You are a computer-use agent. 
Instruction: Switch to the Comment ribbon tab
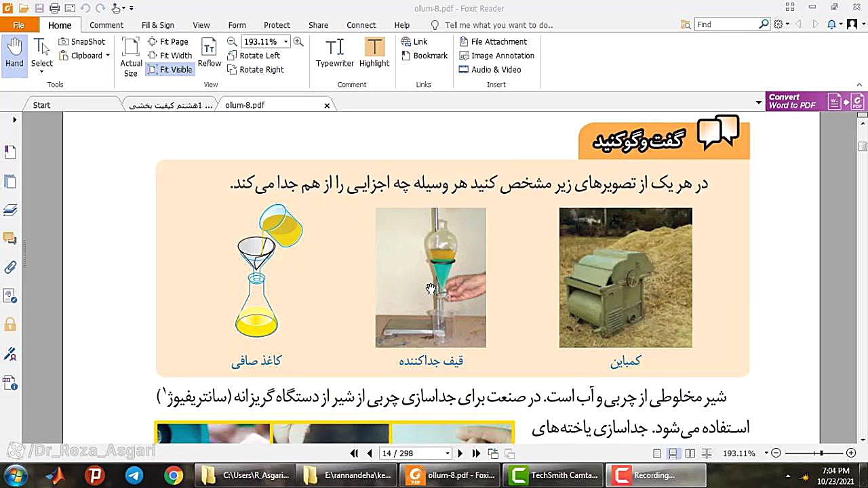click(x=106, y=25)
